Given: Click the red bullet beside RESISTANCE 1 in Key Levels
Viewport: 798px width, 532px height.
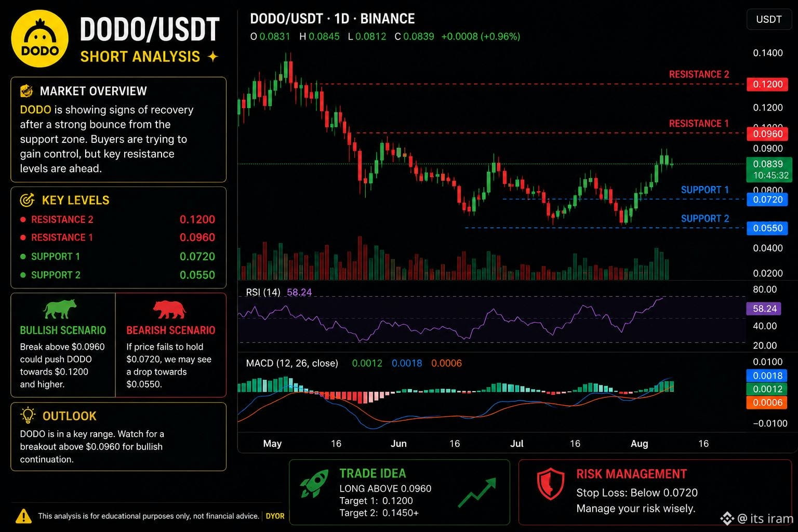Looking at the screenshot, I should click(x=23, y=237).
